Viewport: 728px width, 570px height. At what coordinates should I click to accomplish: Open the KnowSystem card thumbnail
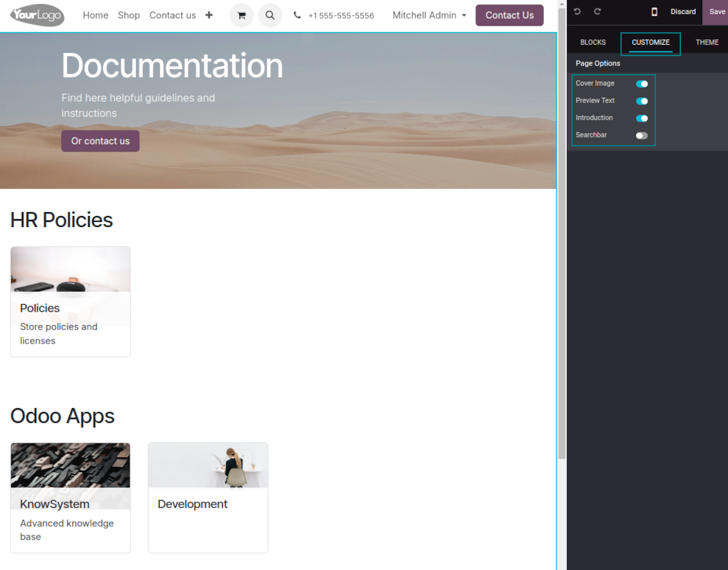pyautogui.click(x=70, y=466)
